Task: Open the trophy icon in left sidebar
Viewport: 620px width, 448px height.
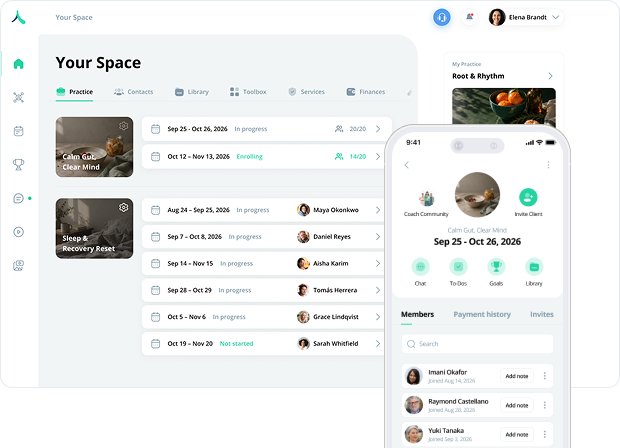Action: (19, 164)
